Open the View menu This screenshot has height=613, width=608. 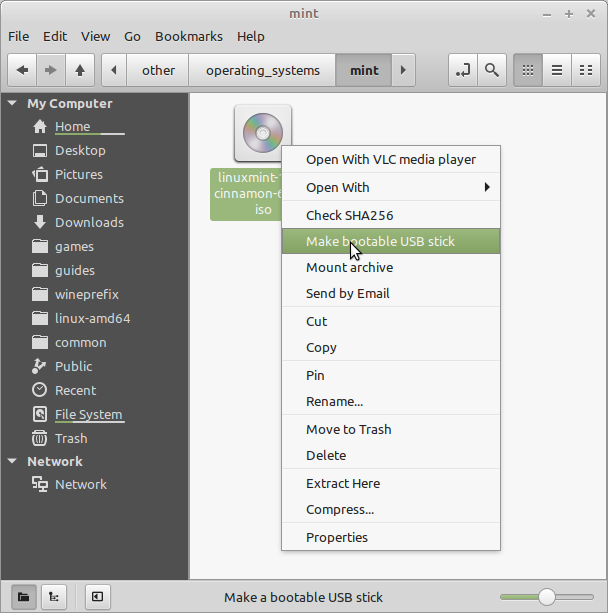tap(95, 36)
